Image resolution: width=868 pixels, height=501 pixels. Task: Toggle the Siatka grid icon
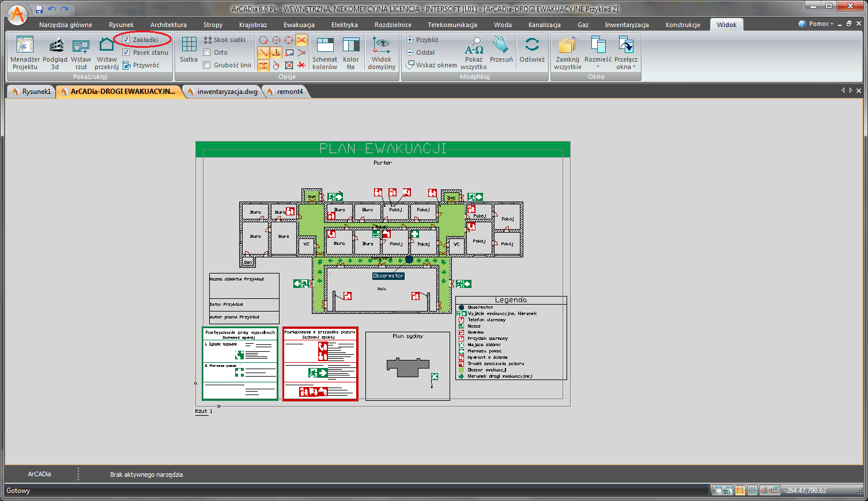(188, 50)
